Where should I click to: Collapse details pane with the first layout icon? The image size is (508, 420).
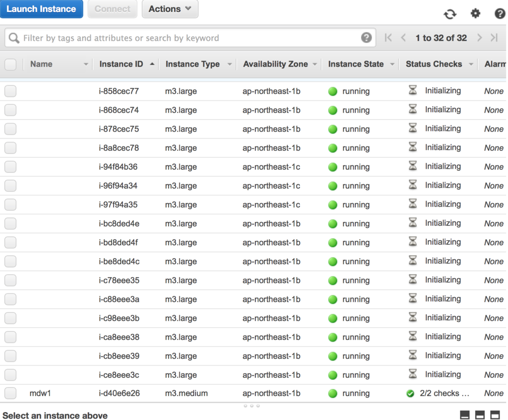coord(464,415)
